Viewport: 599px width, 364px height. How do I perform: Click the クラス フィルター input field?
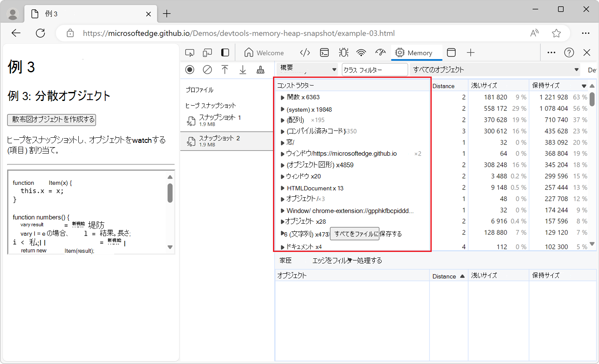coord(375,70)
